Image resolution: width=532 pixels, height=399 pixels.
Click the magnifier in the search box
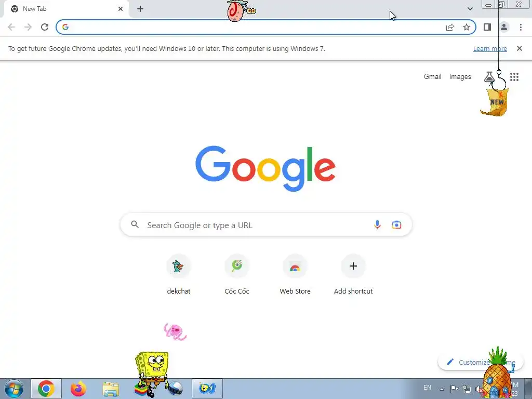[135, 224]
